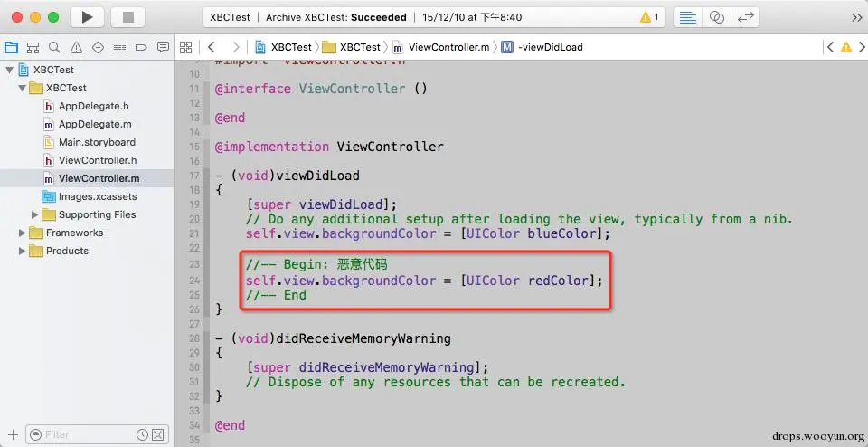Viewport: 868px width, 447px height.
Task: Expand the Frameworks folder
Action: pyautogui.click(x=22, y=233)
